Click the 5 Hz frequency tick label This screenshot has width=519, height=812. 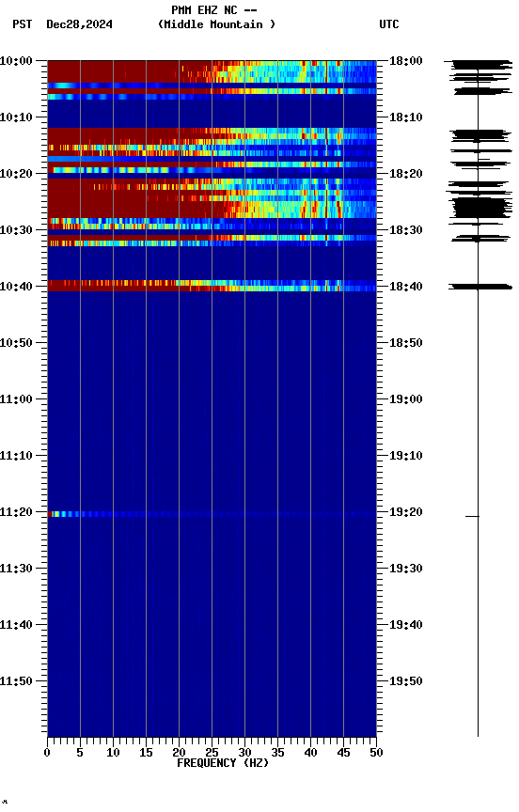click(80, 753)
